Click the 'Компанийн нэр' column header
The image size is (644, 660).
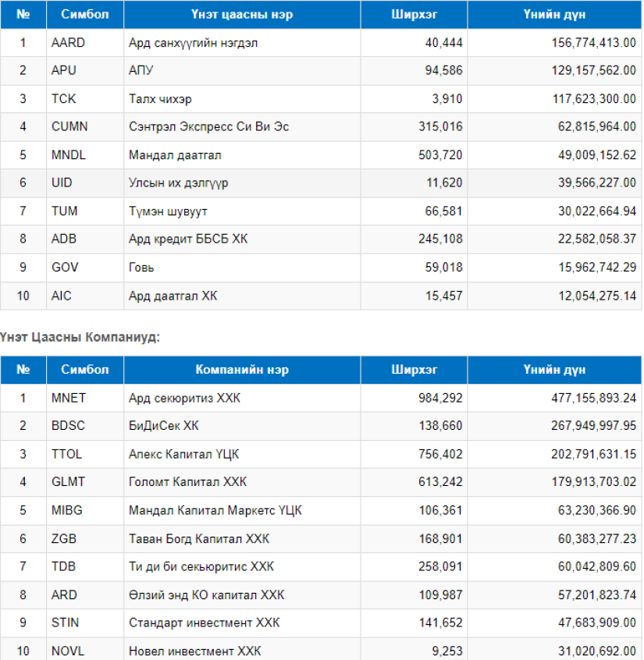tap(242, 370)
